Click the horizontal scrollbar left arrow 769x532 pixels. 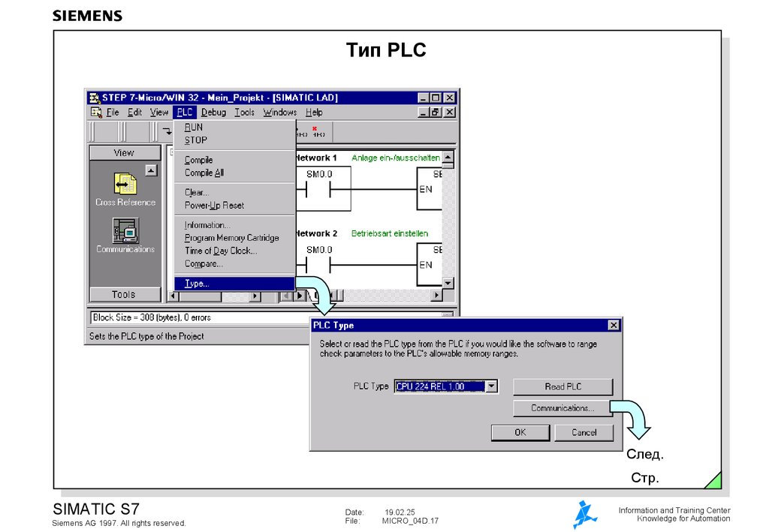[x=173, y=296]
